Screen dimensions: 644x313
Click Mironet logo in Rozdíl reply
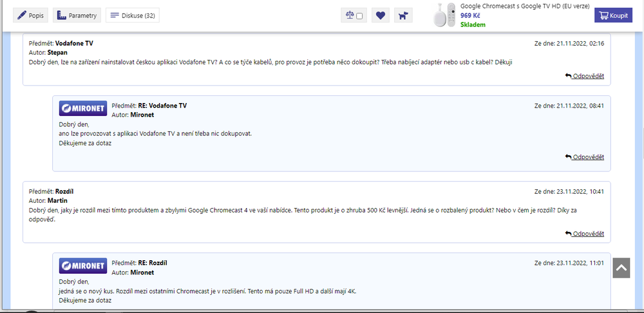point(83,266)
